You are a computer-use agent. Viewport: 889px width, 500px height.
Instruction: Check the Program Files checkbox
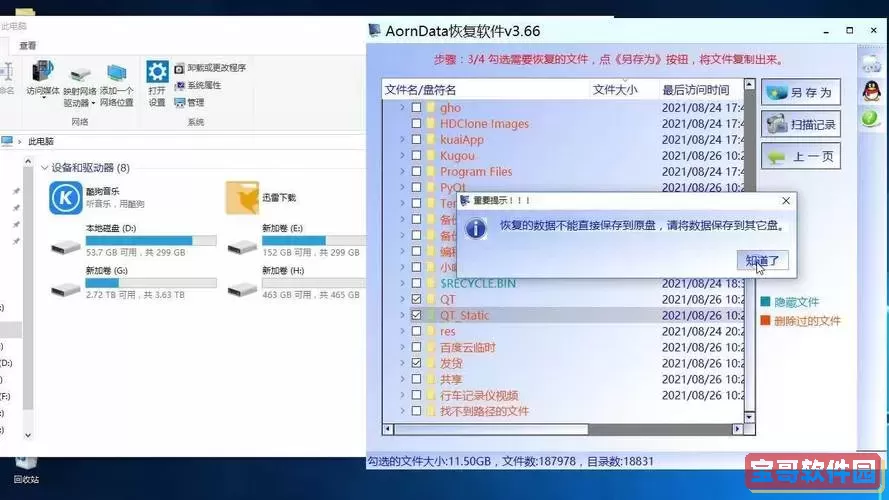click(x=416, y=171)
